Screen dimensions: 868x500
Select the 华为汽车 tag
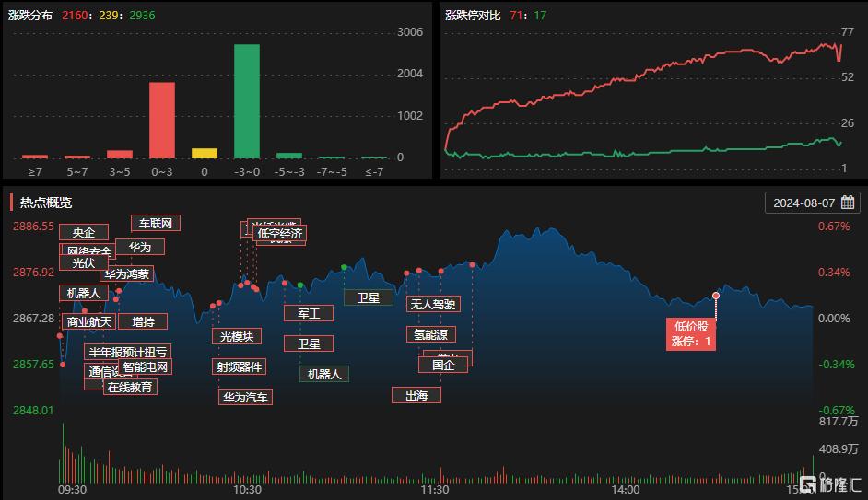245,397
